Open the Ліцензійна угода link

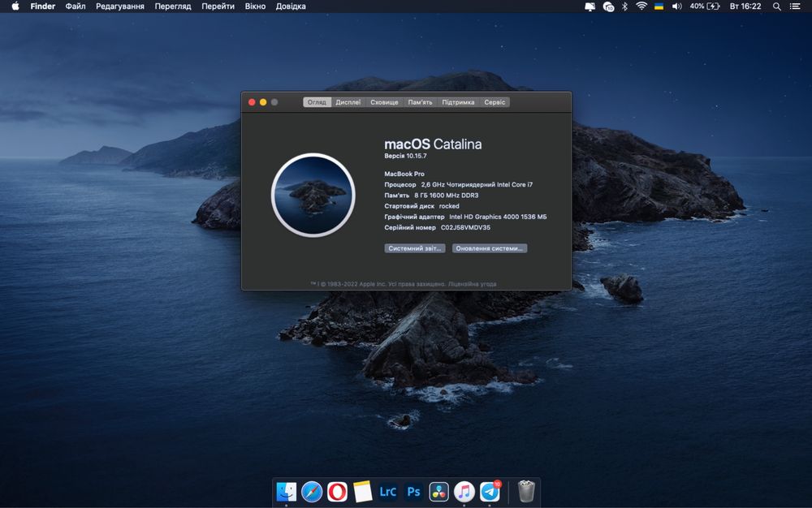click(x=473, y=284)
